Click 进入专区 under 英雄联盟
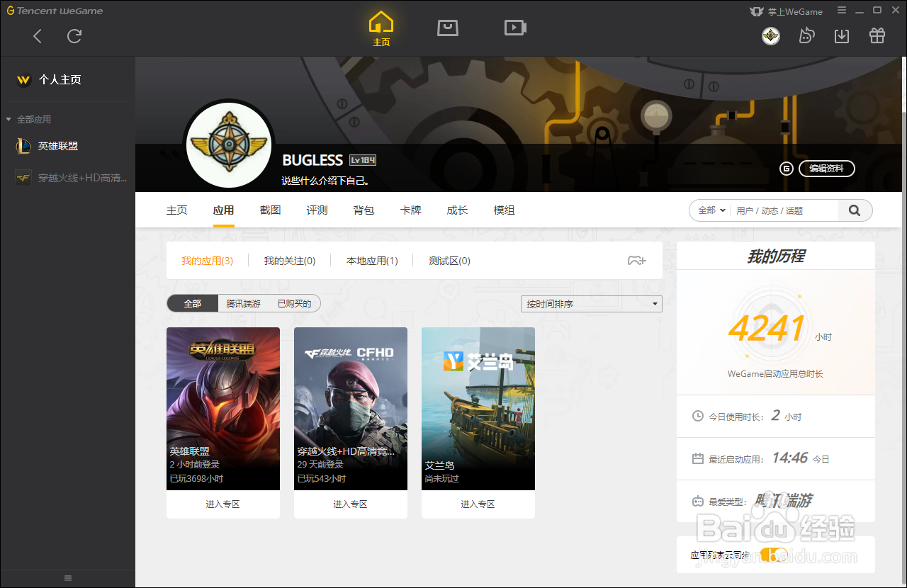Image resolution: width=907 pixels, height=588 pixels. coord(223,504)
